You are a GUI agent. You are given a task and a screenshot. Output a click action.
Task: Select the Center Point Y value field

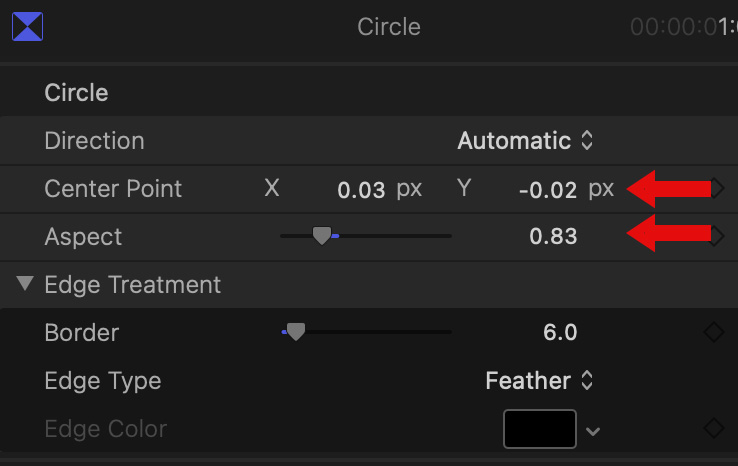pos(549,190)
